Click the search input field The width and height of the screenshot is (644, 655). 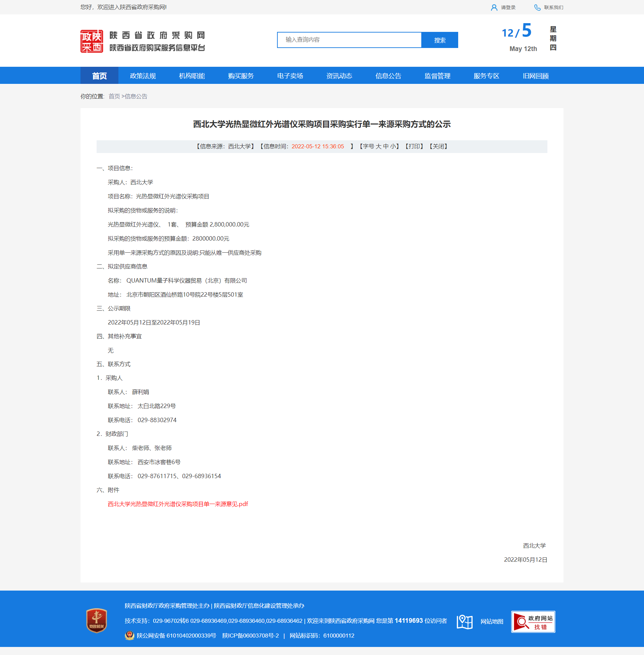tap(349, 40)
